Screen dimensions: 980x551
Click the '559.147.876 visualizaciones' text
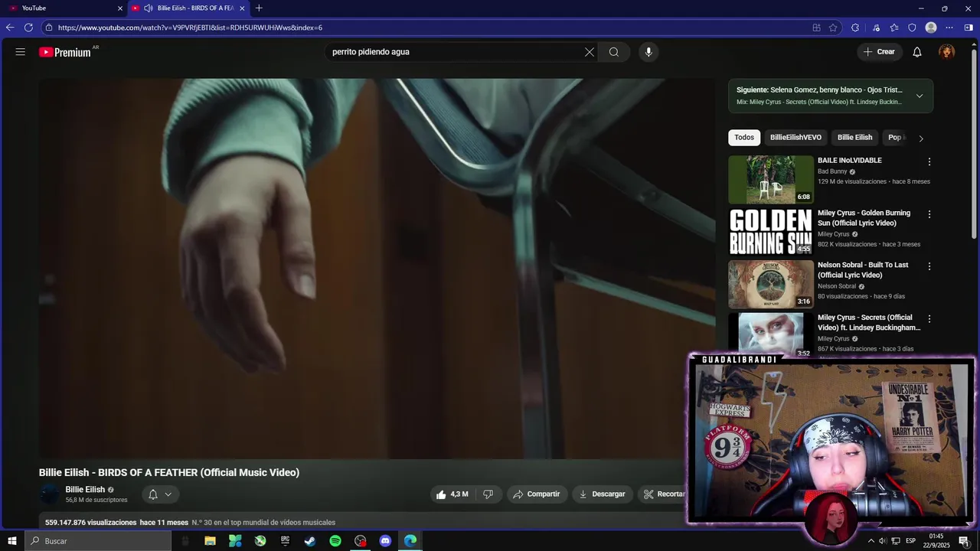tap(90, 523)
